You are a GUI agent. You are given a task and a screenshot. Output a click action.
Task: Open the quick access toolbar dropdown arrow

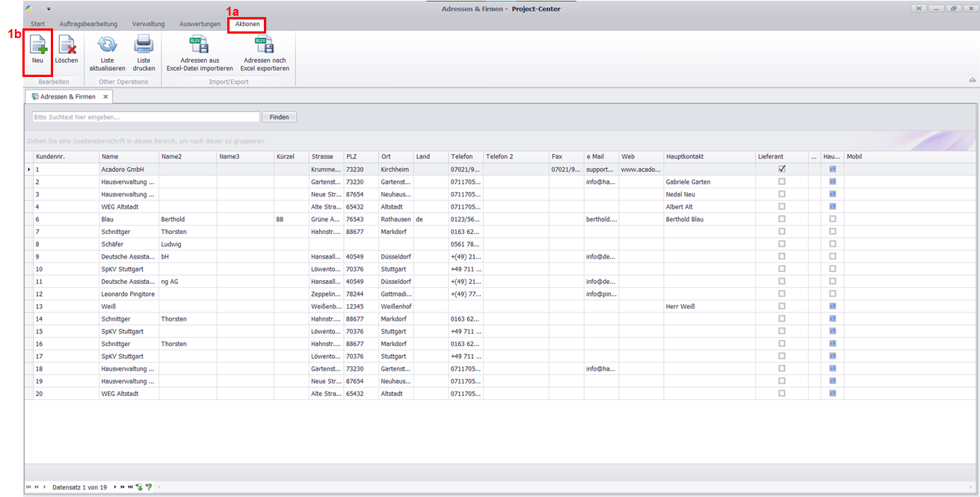pyautogui.click(x=49, y=9)
